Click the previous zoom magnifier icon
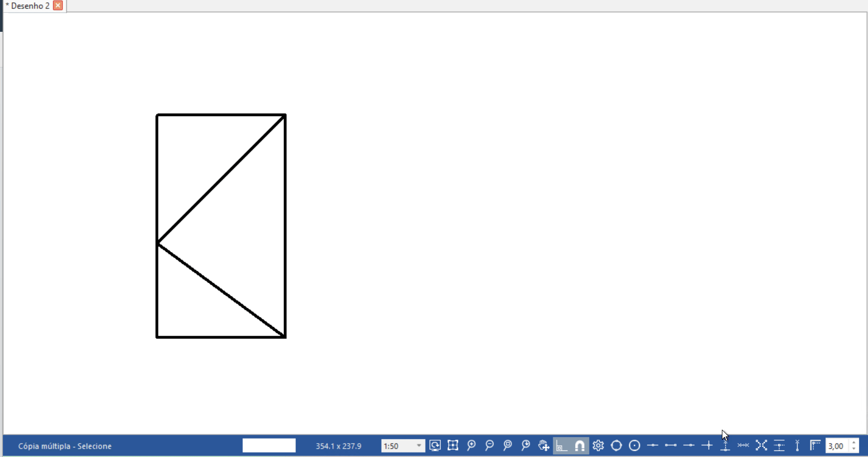This screenshot has height=457, width=868. coord(525,445)
